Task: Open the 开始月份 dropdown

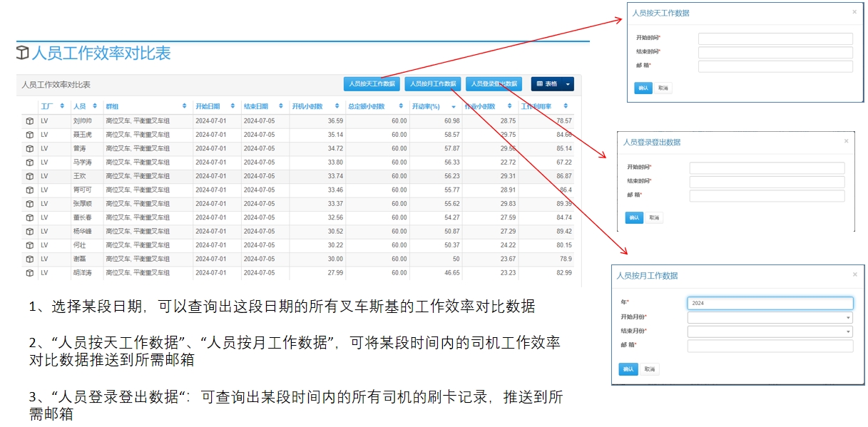Action: [770, 317]
